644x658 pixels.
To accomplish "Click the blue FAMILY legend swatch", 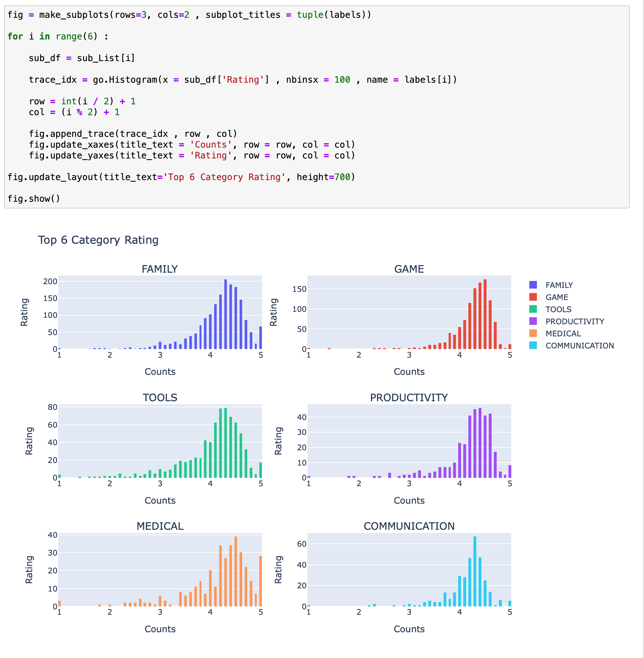I will pos(533,285).
